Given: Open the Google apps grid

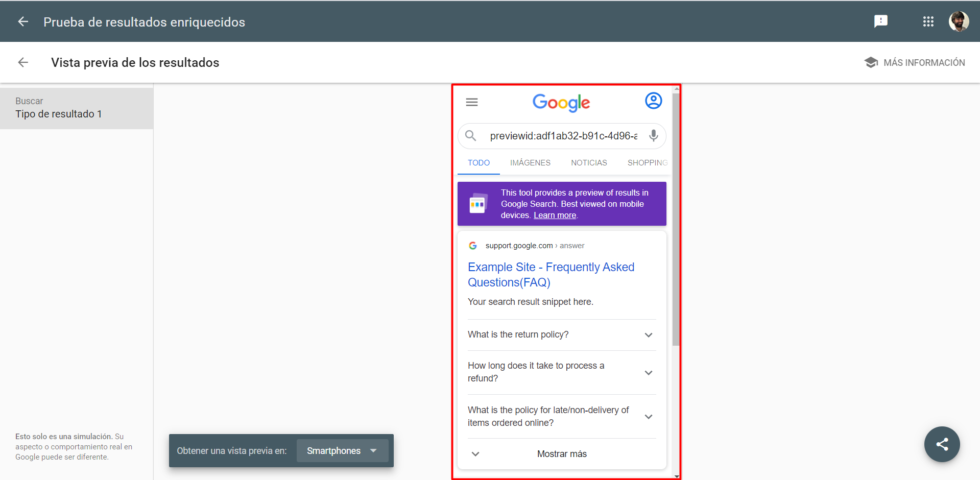Looking at the screenshot, I should tap(928, 21).
